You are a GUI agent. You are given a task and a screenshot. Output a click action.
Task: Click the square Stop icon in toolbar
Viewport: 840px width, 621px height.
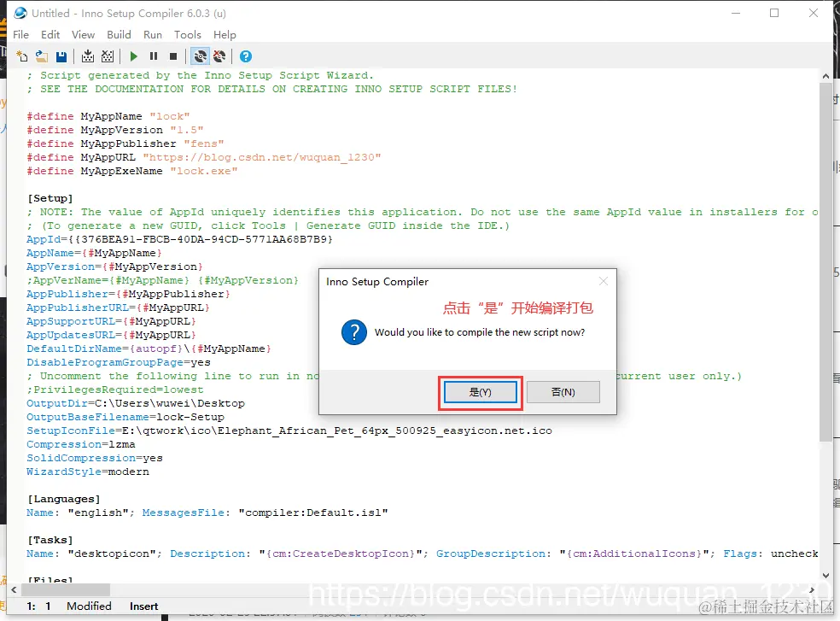(173, 56)
